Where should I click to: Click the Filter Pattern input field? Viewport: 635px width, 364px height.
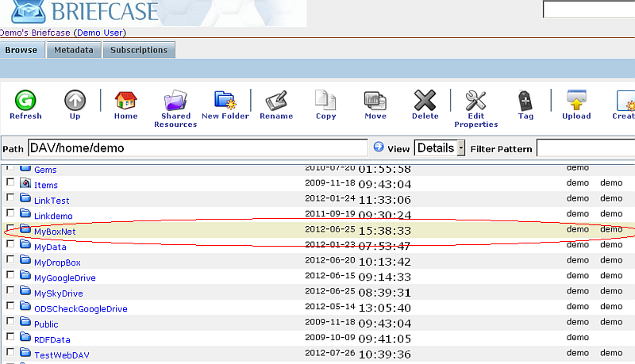click(585, 148)
